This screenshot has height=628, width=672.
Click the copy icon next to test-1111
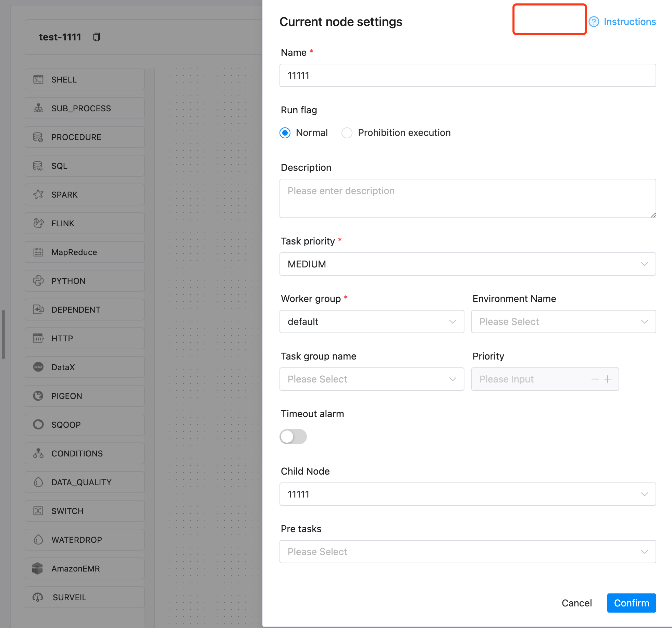coord(97,37)
